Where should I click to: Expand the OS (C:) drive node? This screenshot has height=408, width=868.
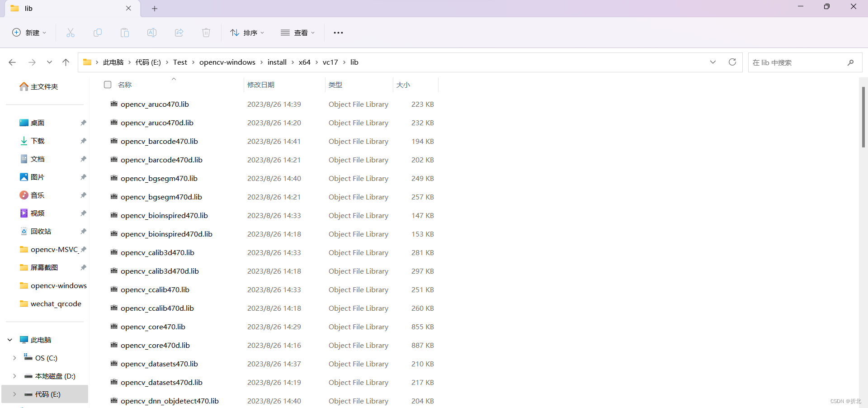pyautogui.click(x=14, y=358)
